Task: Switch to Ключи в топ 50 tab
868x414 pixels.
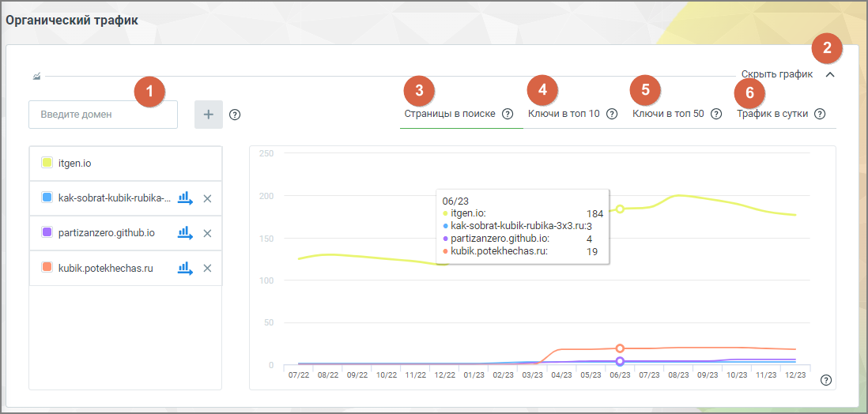Action: [668, 114]
